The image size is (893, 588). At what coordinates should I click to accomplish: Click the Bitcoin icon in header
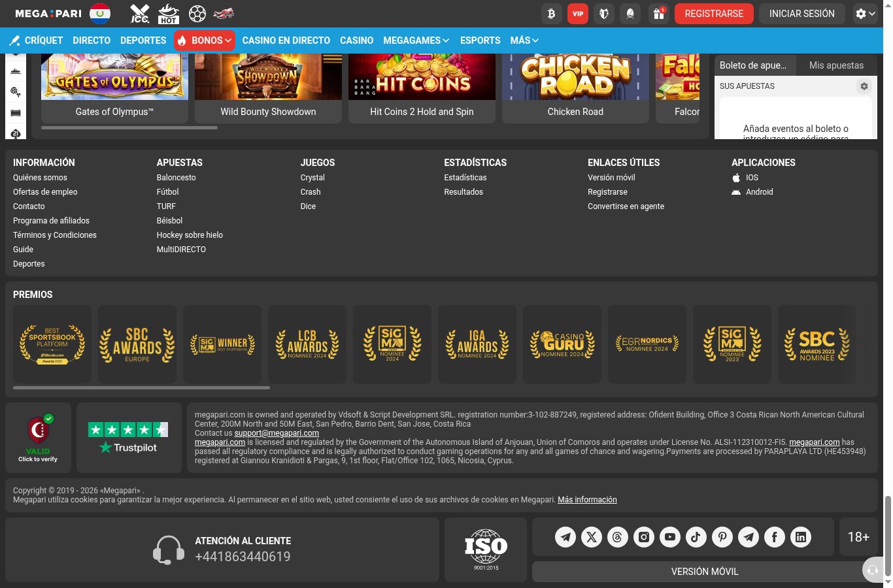tap(552, 14)
